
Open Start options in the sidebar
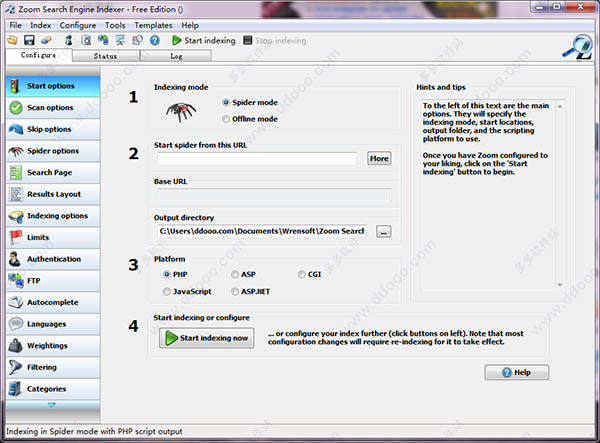point(53,86)
